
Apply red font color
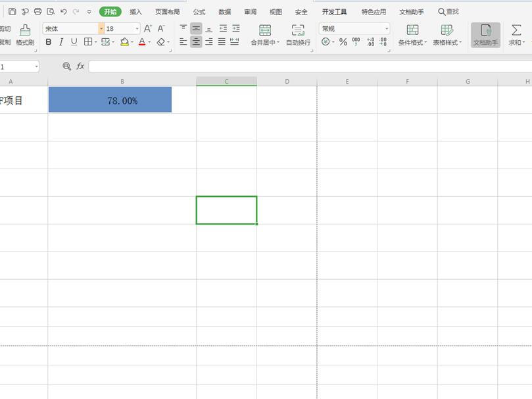142,41
